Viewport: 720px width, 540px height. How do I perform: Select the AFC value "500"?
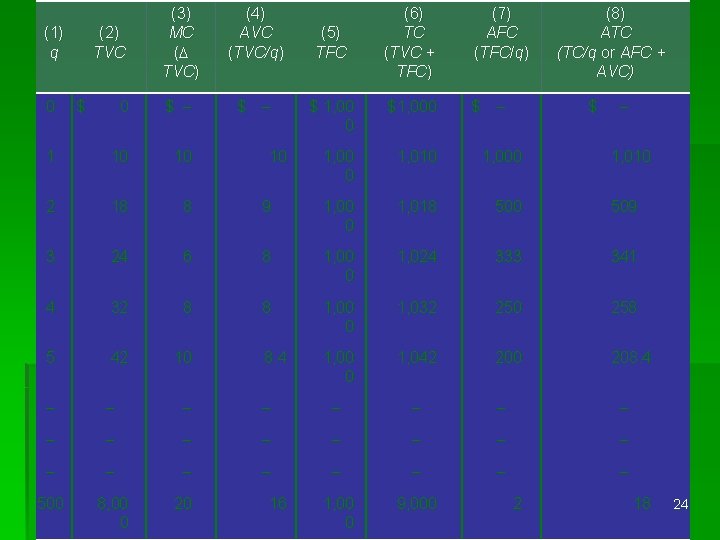click(509, 207)
